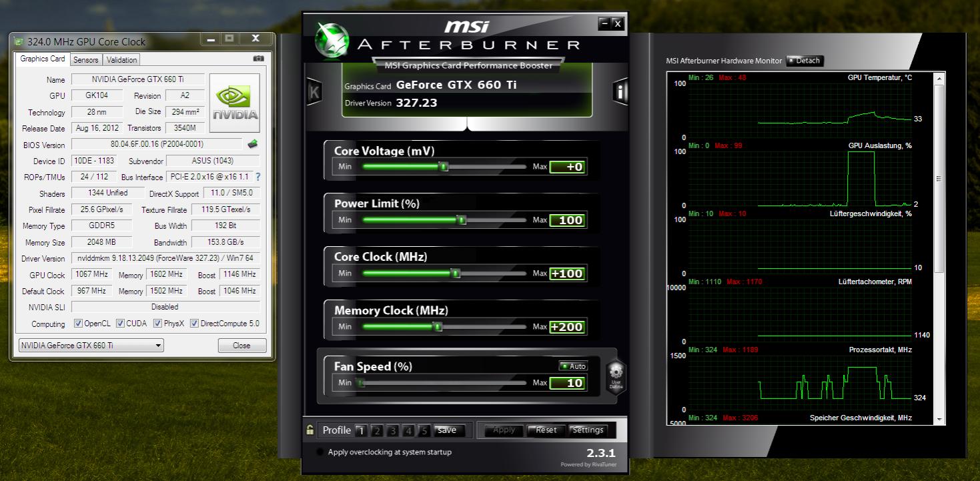Image resolution: width=980 pixels, height=481 pixels.
Task: Click the Subvendor ASUS (1043) field
Action: [x=213, y=161]
